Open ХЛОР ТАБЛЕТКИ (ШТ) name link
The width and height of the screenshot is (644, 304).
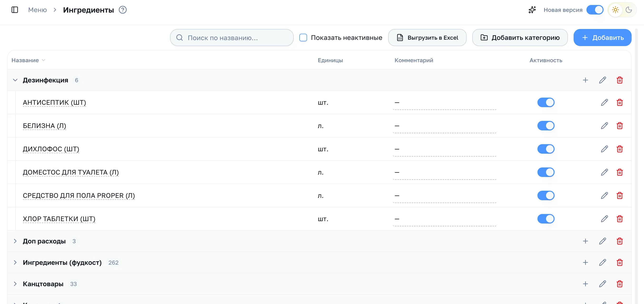59,219
